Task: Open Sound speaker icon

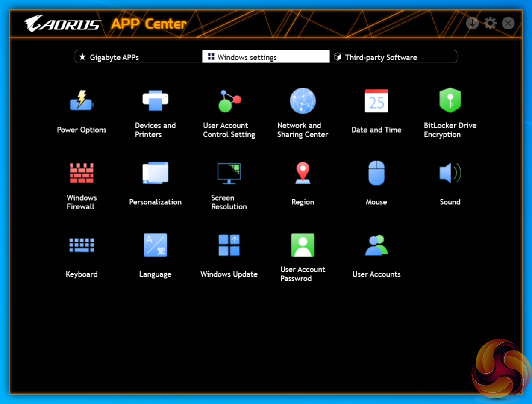Action: (x=450, y=173)
